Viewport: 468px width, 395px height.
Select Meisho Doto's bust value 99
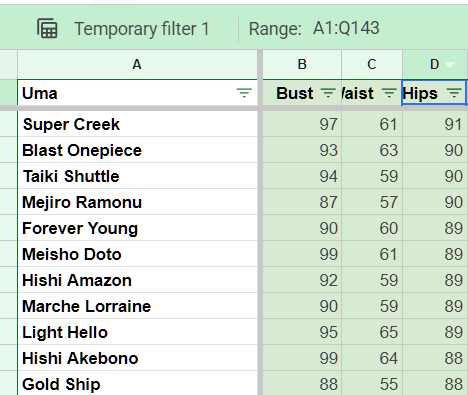pos(302,254)
